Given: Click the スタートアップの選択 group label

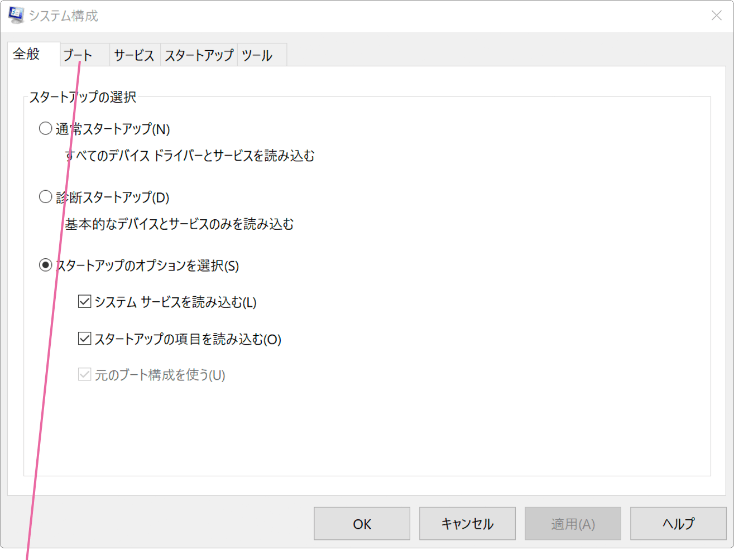Looking at the screenshot, I should [83, 97].
